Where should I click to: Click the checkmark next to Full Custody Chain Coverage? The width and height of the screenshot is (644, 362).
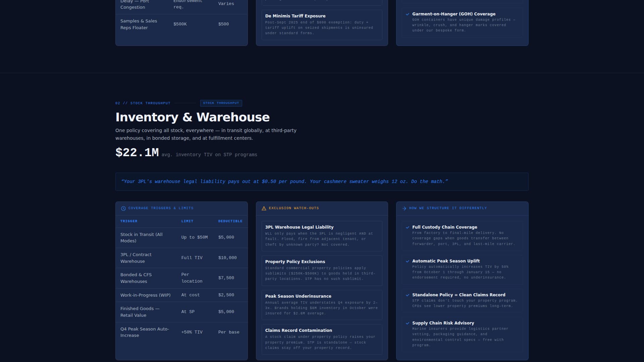pos(408,227)
